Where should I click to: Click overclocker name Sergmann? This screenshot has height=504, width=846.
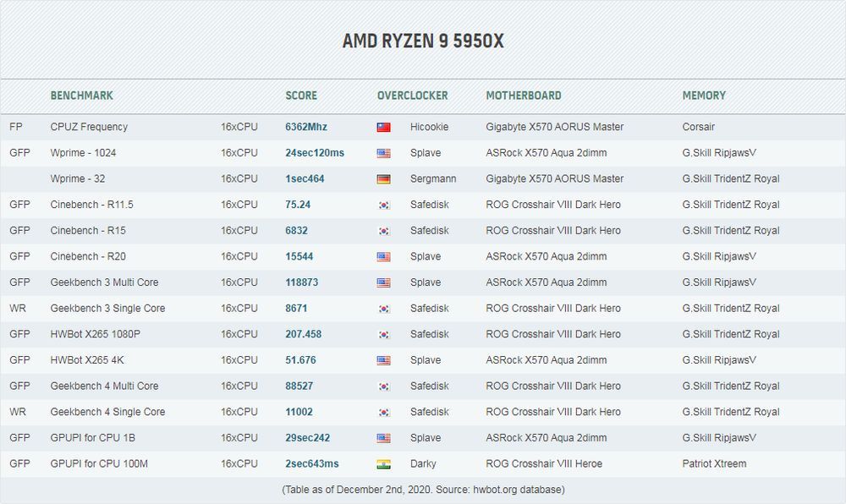click(x=432, y=178)
